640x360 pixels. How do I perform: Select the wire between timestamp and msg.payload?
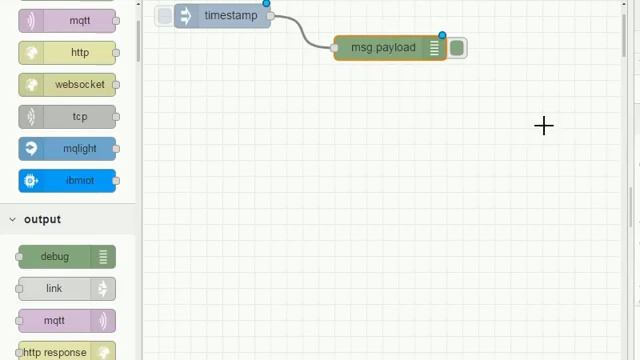[x=302, y=33]
